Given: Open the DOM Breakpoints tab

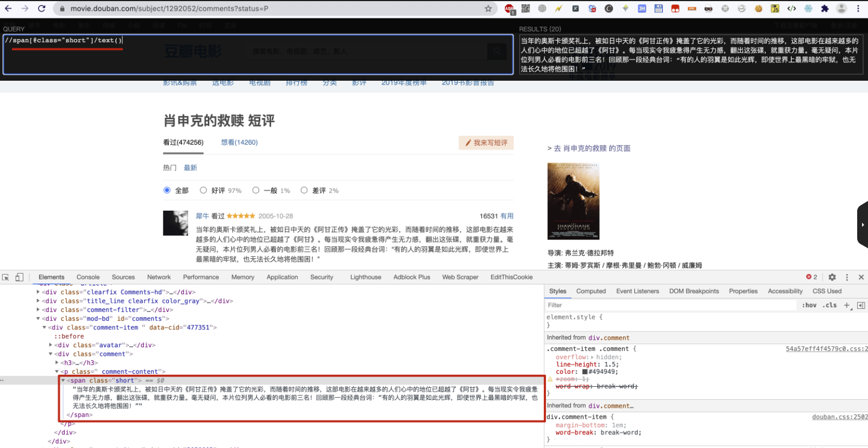Looking at the screenshot, I should [x=694, y=291].
